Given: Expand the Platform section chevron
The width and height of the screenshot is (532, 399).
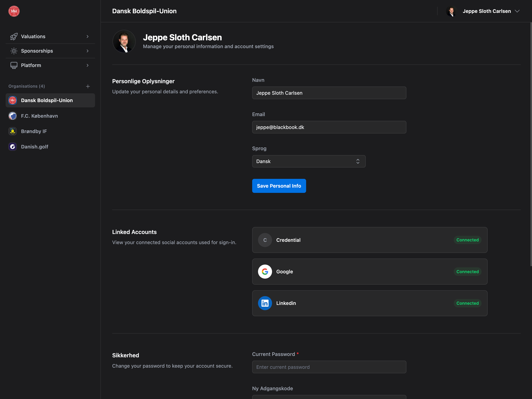Looking at the screenshot, I should click(88, 65).
